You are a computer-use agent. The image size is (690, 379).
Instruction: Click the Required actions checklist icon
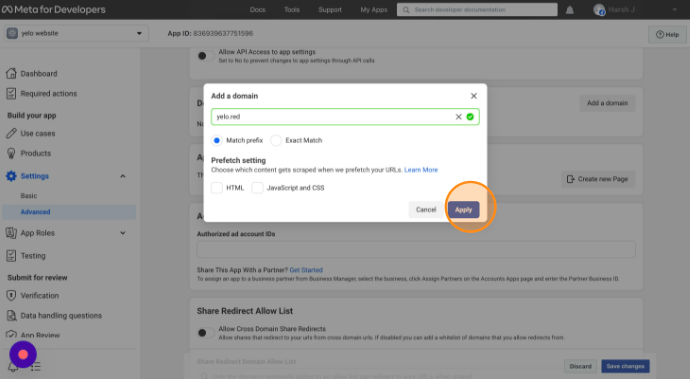pos(11,93)
